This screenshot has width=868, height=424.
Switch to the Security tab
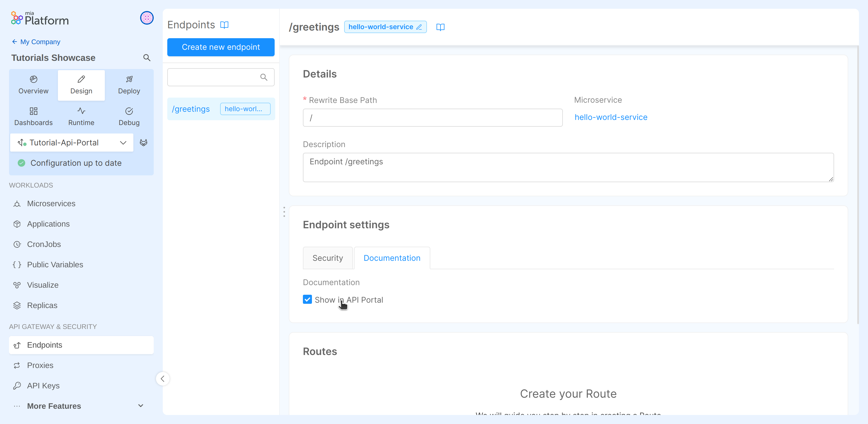tap(327, 258)
